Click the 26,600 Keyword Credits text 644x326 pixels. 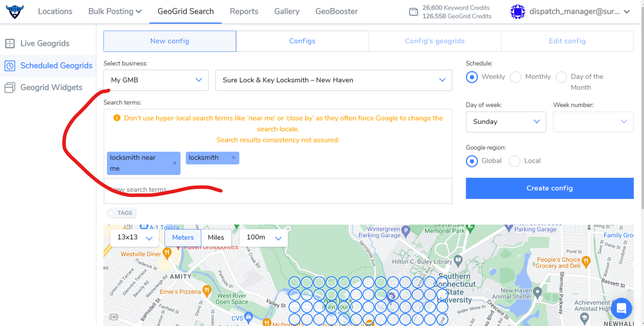[456, 8]
